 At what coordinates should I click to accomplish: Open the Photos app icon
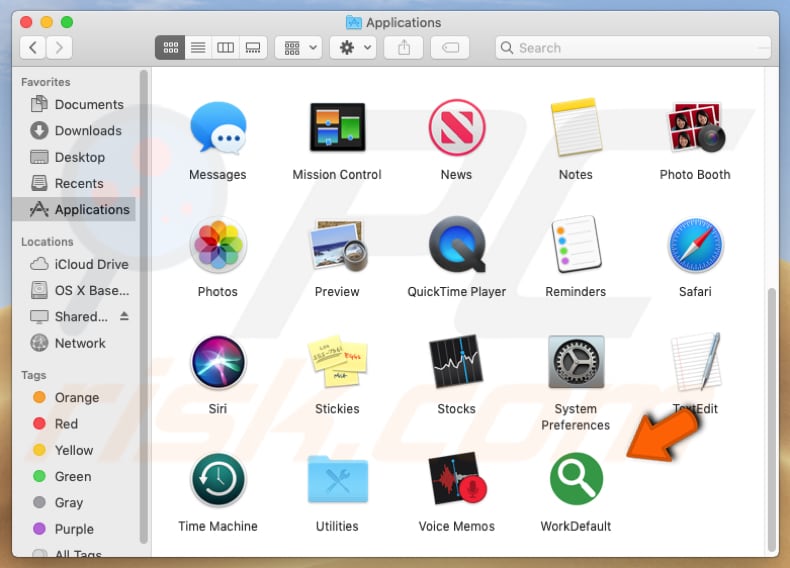(218, 245)
